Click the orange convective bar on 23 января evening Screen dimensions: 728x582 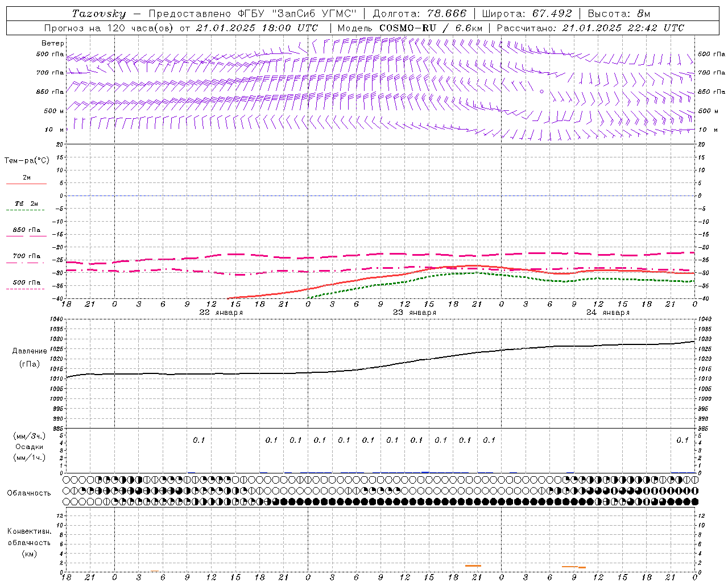pyautogui.click(x=473, y=566)
